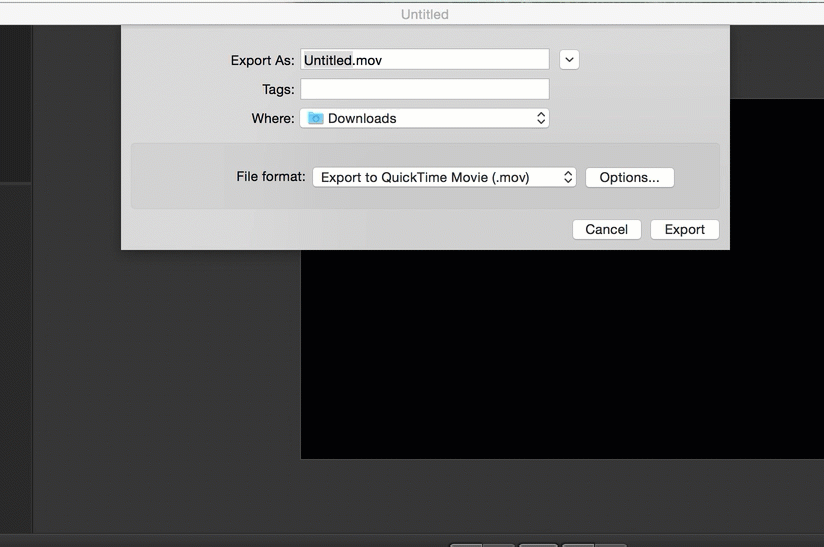The height and width of the screenshot is (547, 824).
Task: Click the black video preview area
Action: click(x=562, y=353)
